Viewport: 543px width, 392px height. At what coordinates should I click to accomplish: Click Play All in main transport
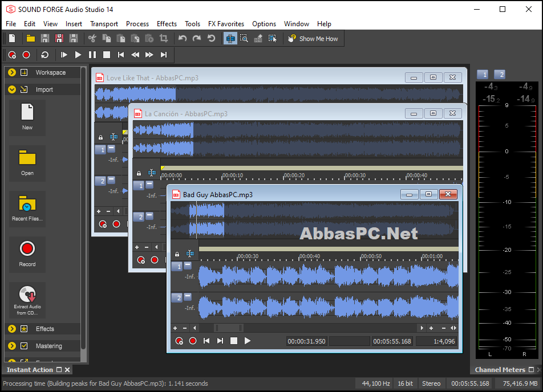(x=64, y=55)
